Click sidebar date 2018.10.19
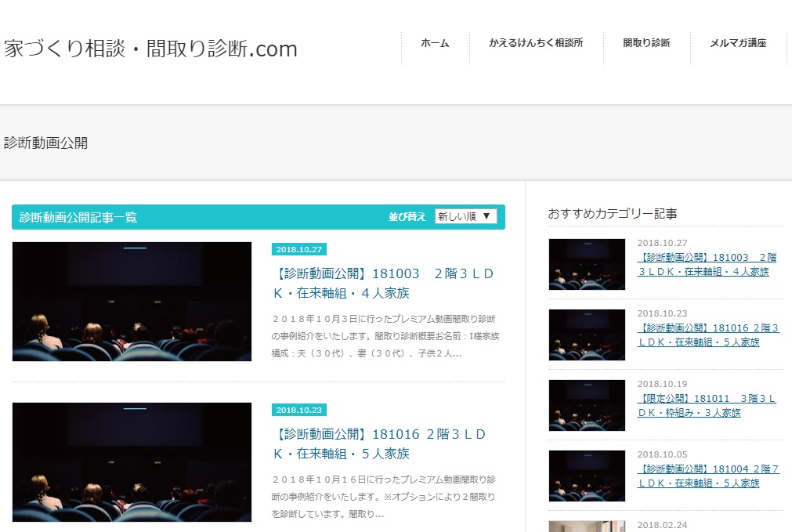The image size is (792, 532). click(x=662, y=384)
